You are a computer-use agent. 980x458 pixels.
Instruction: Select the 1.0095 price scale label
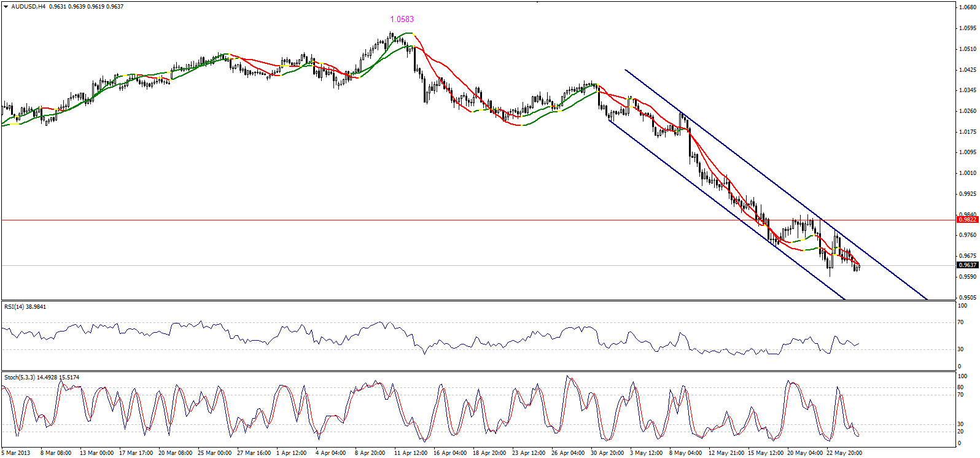click(x=968, y=152)
